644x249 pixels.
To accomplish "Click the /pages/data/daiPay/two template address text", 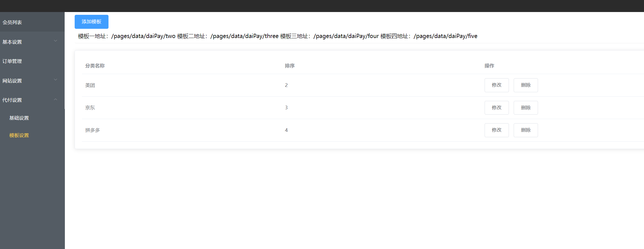I will pos(143,36).
